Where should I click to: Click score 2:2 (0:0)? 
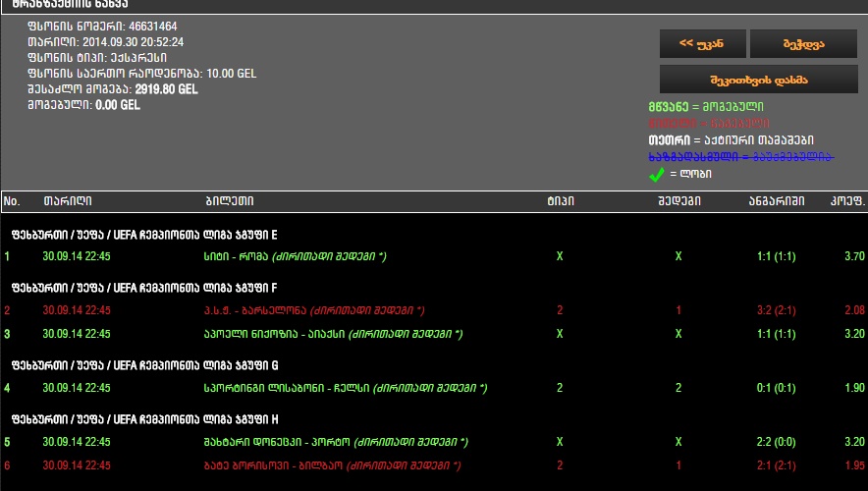click(776, 442)
